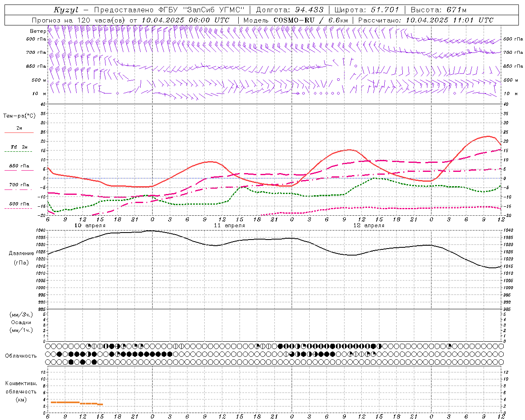Click the 12 value on left convective cloud axis

(43, 372)
